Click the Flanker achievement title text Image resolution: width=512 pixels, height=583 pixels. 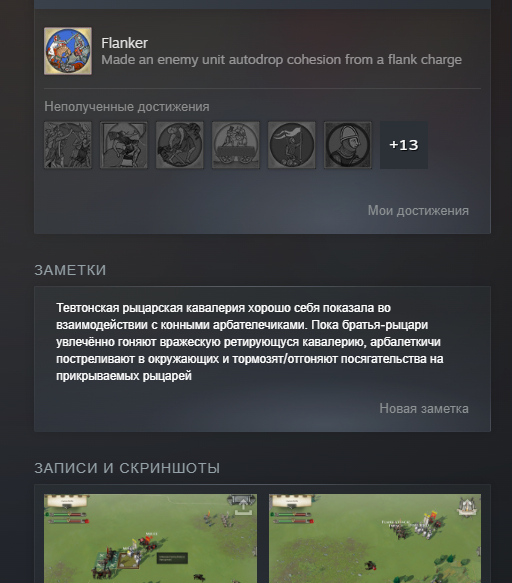click(124, 43)
